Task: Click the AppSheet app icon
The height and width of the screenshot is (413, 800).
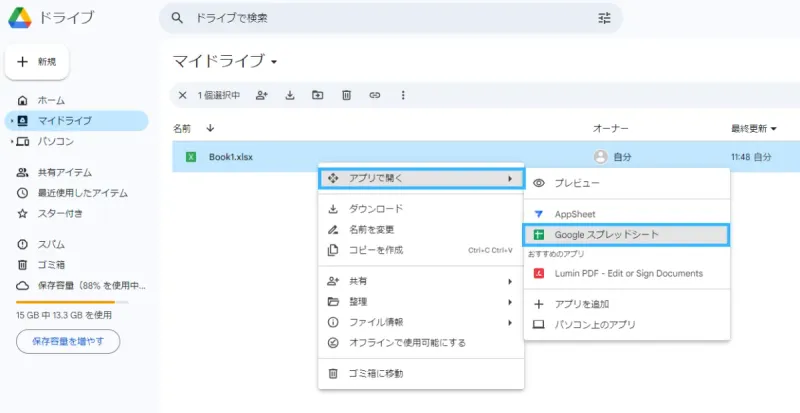Action: (x=538, y=214)
